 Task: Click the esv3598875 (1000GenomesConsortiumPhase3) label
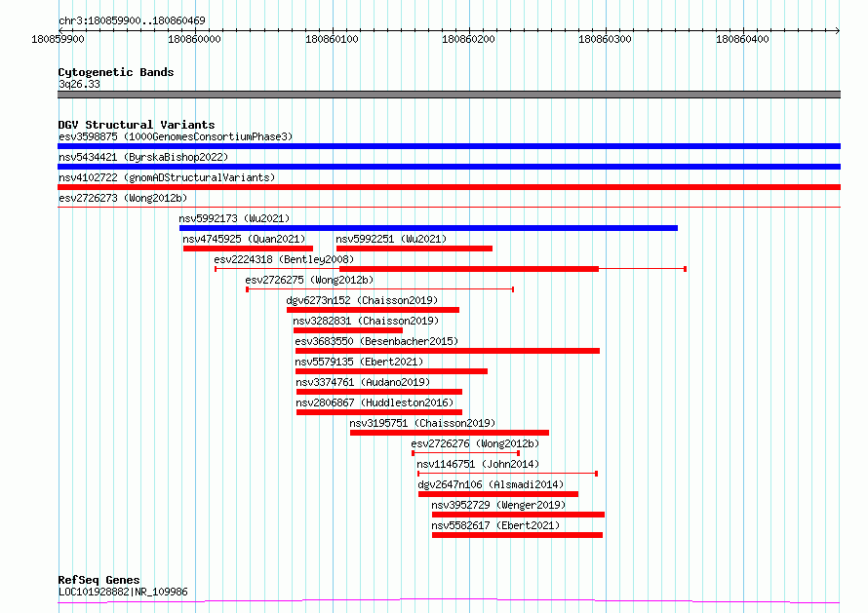pyautogui.click(x=176, y=136)
